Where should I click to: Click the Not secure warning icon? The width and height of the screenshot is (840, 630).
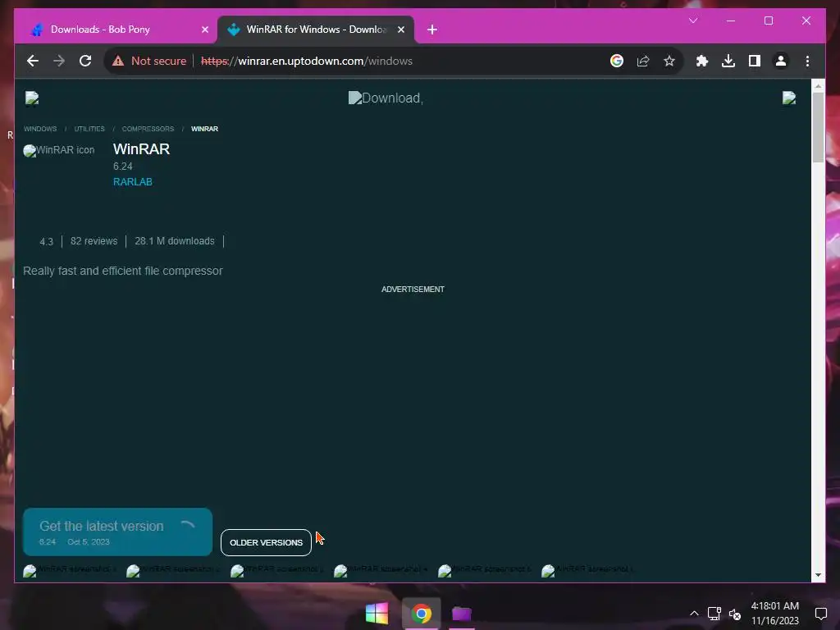coord(118,61)
